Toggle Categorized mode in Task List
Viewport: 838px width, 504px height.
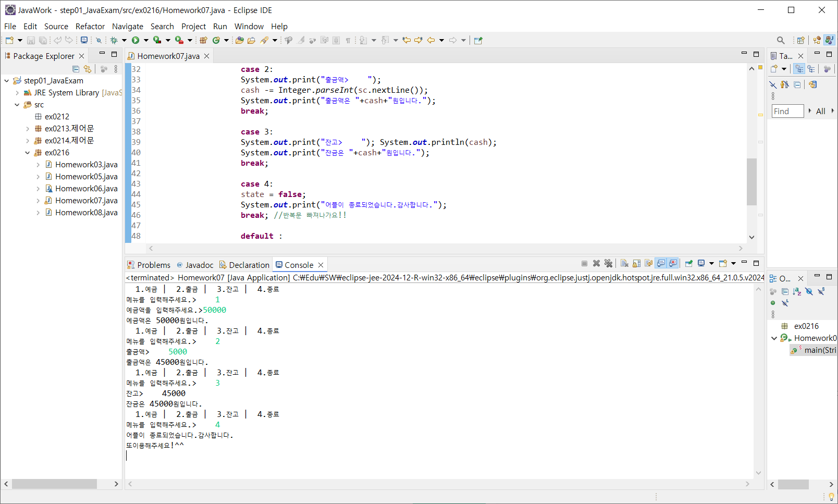click(x=799, y=69)
